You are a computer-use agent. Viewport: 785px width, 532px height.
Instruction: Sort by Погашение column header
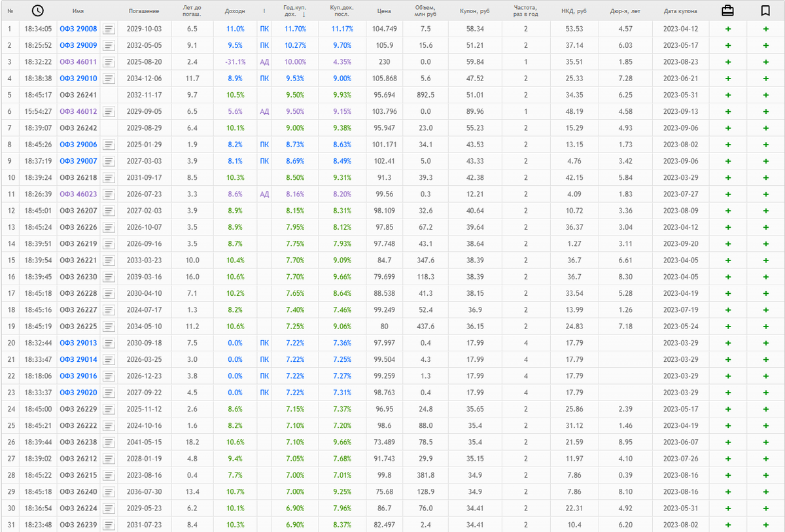pos(143,11)
